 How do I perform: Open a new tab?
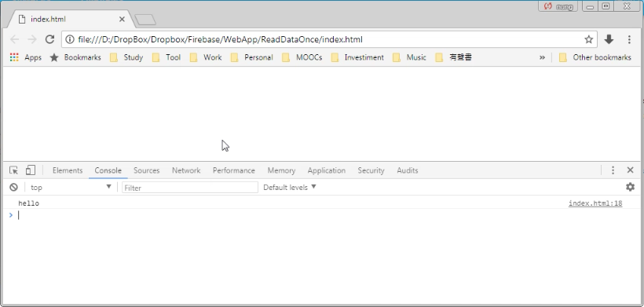coord(145,20)
